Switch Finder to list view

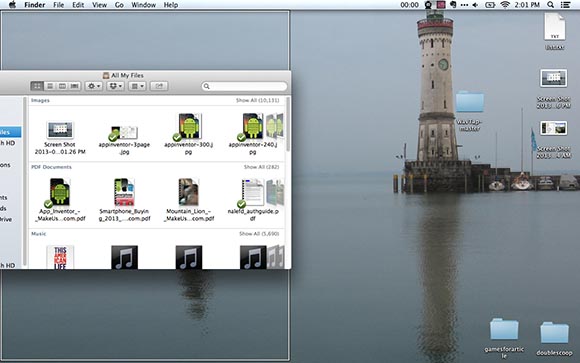tap(50, 86)
